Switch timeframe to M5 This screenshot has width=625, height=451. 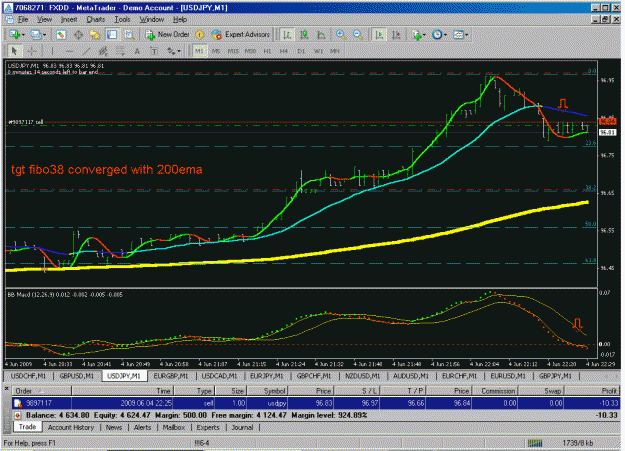tap(216, 51)
